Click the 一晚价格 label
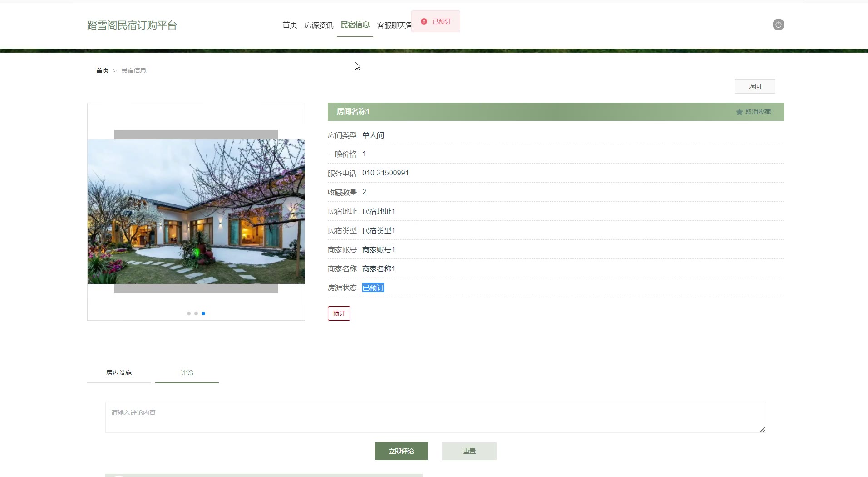Screen dimensions: 868x477 tap(342, 154)
